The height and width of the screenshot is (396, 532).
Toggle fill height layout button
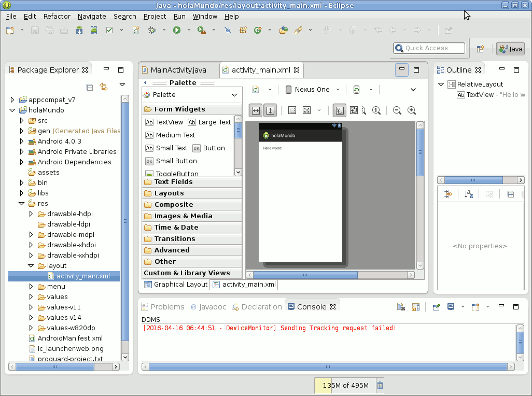point(270,110)
